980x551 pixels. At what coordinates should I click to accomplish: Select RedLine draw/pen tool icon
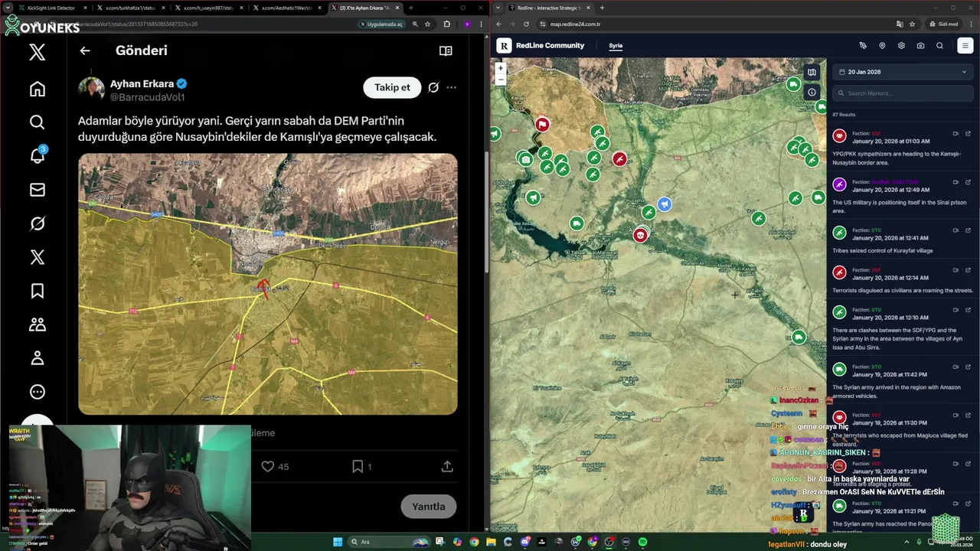click(863, 46)
